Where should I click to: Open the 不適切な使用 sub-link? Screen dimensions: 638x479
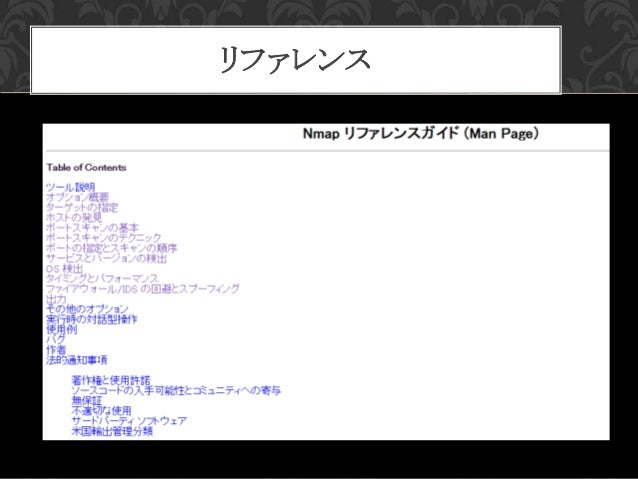101,411
